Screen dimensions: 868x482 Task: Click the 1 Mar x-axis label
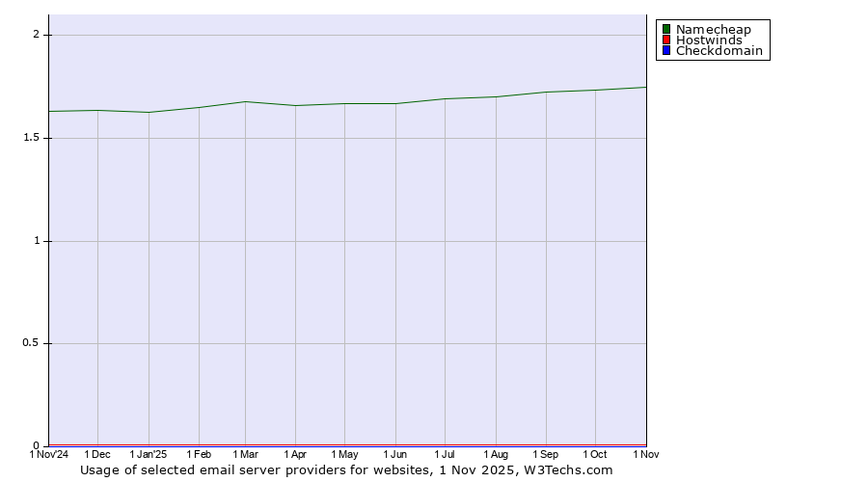tap(245, 454)
